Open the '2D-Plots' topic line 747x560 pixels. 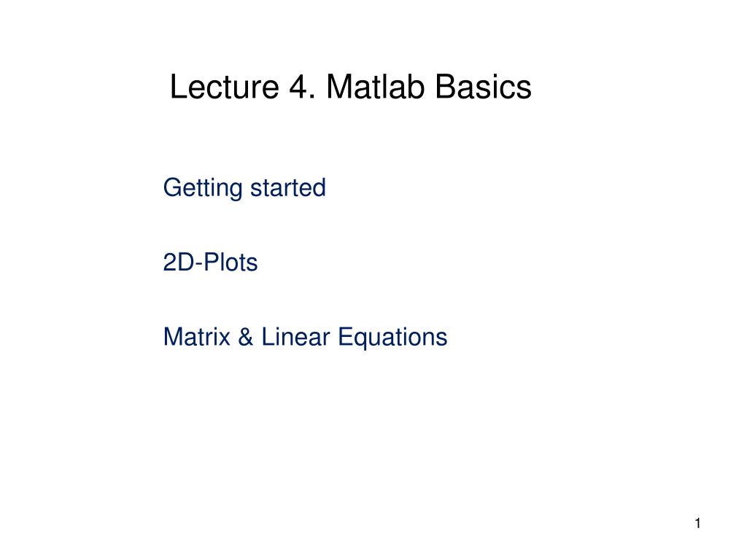(210, 262)
